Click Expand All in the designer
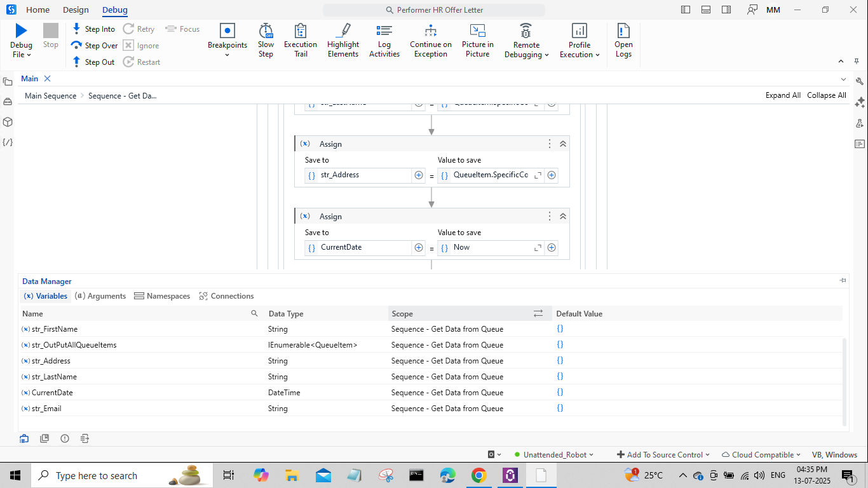The image size is (868, 488). 783,95
